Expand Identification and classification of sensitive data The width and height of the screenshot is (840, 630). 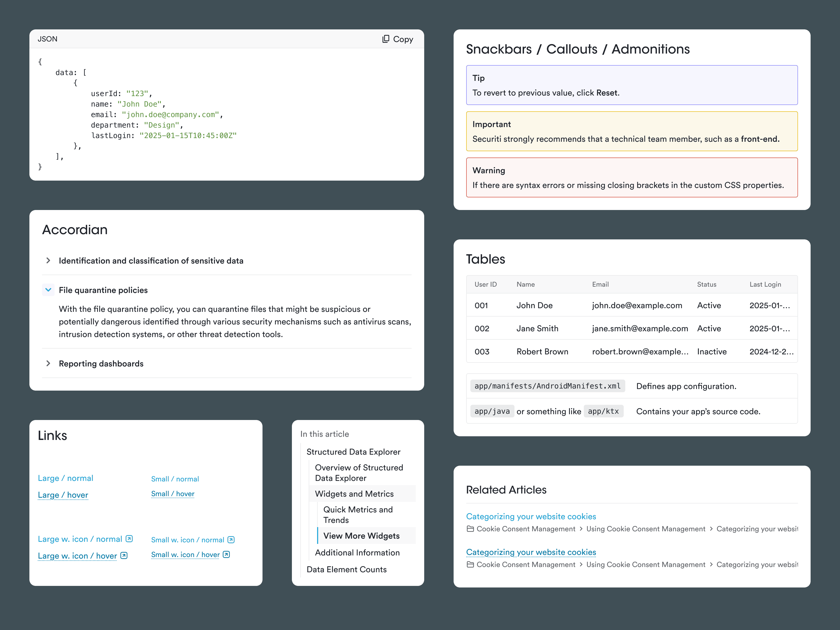click(x=48, y=260)
